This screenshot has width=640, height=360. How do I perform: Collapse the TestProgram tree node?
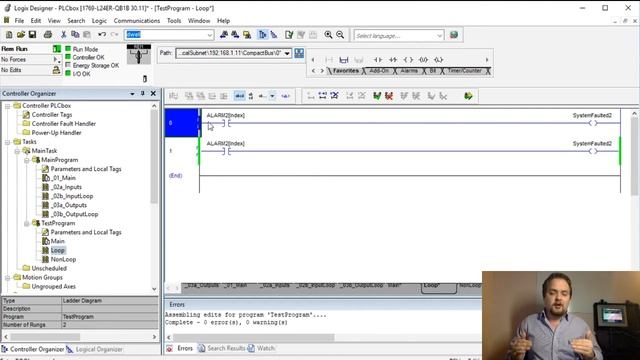pos(27,223)
